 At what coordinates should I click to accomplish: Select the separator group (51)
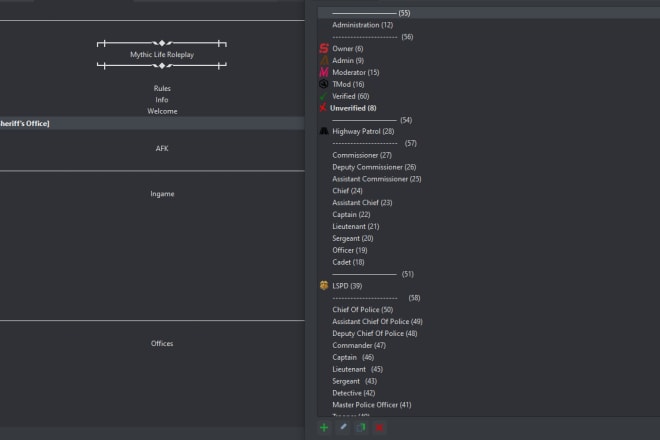373,274
